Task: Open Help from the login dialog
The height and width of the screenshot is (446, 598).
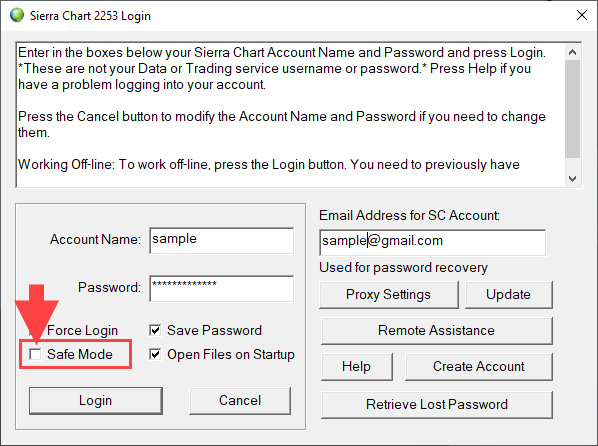Action: [x=357, y=367]
